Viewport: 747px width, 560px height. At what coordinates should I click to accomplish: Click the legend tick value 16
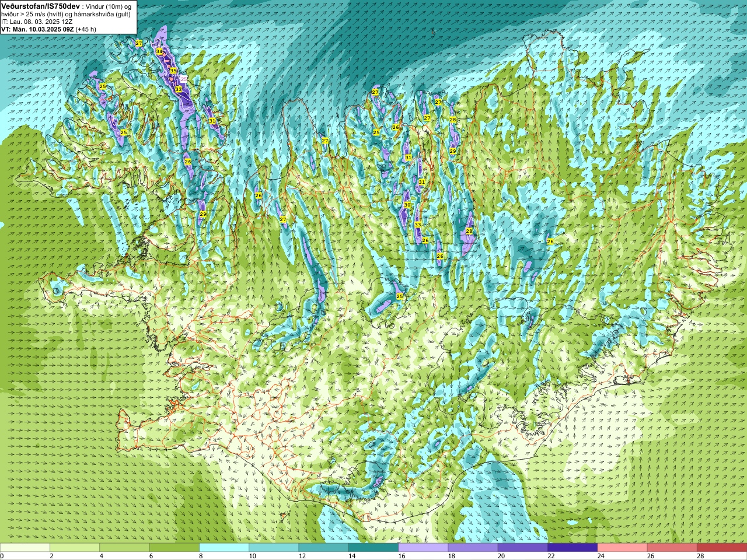point(402,556)
